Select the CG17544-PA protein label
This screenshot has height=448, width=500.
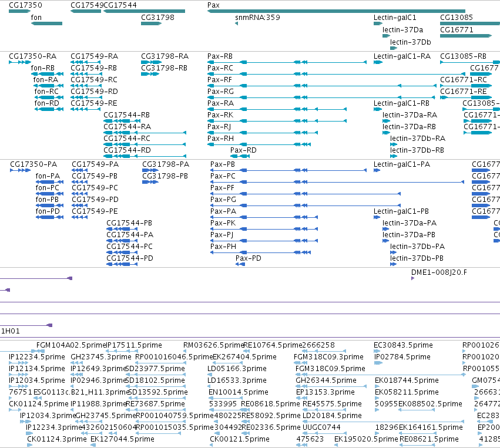click(130, 234)
